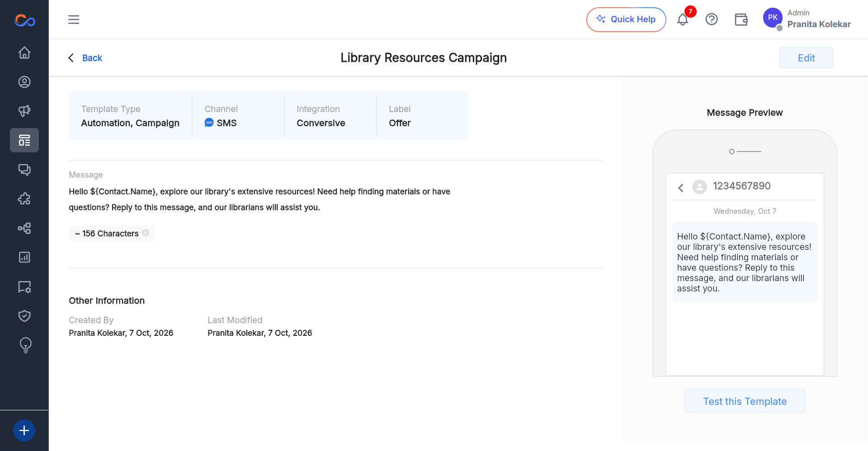Click the Other Information heading
The image size is (868, 451).
point(107,301)
